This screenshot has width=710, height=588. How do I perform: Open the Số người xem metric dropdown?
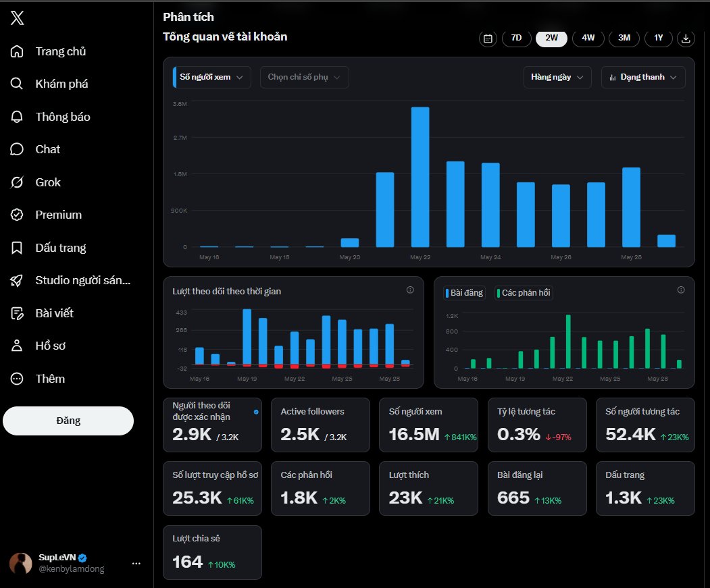[x=211, y=78]
